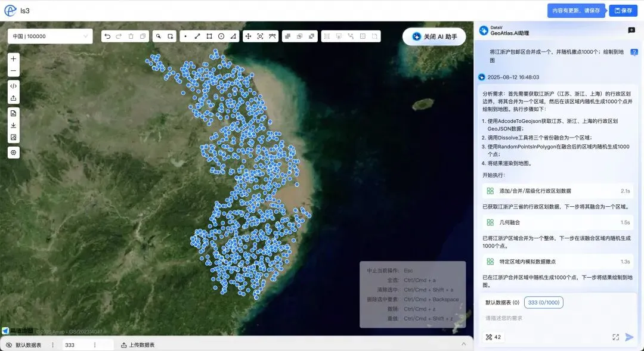Select 默认数据表 (0) in AI panel
The width and height of the screenshot is (644, 351).
point(502,303)
